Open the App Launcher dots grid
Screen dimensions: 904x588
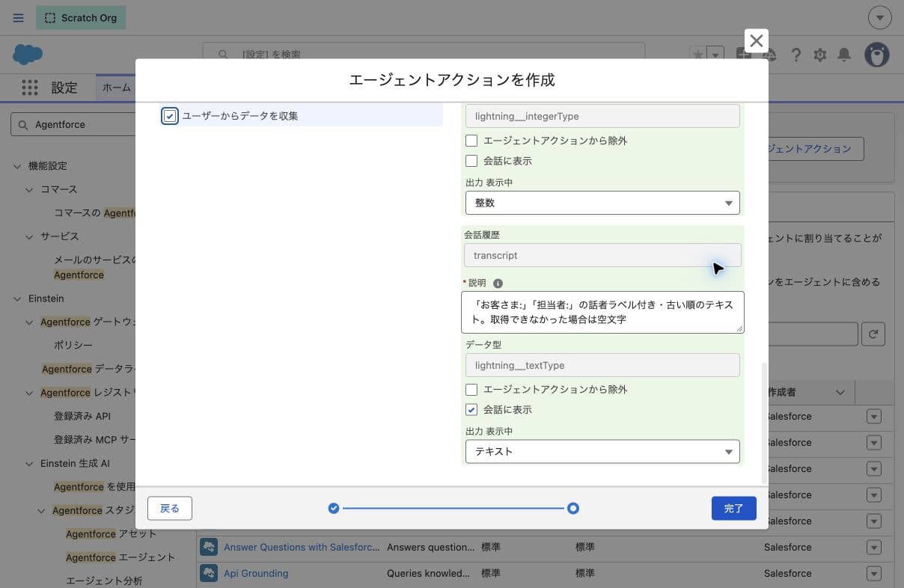(x=30, y=88)
